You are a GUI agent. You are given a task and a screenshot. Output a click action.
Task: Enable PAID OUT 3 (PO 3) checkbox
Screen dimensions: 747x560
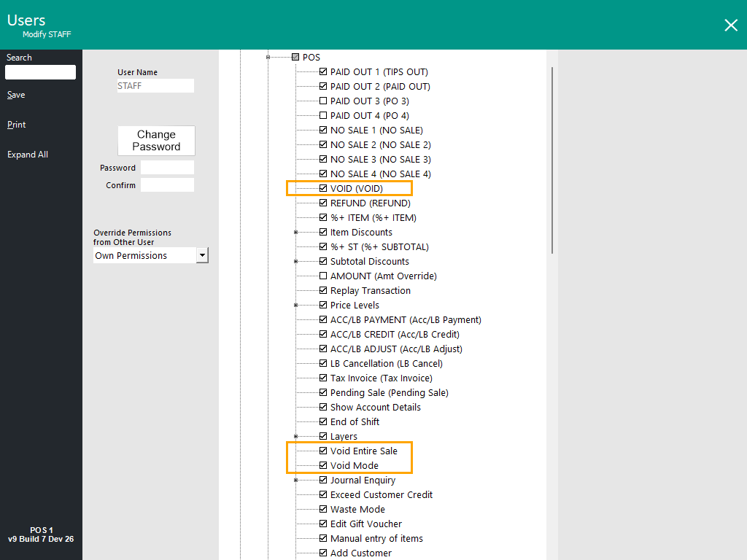coord(323,101)
